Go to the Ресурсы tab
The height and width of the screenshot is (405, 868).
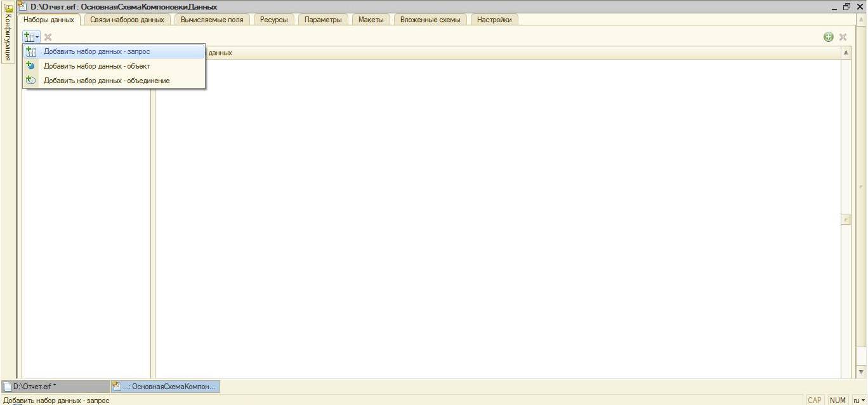coord(273,20)
